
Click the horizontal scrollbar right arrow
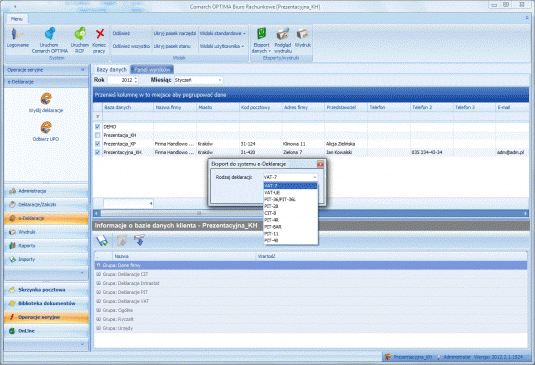point(525,213)
